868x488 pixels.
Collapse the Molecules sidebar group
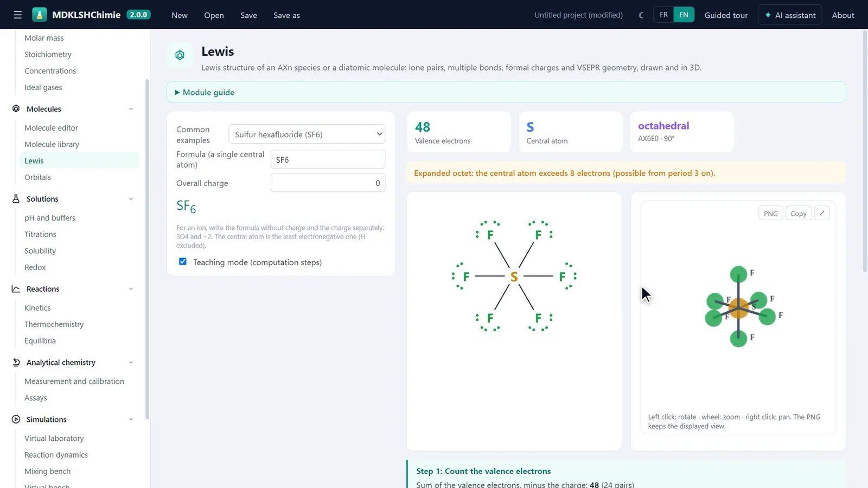[131, 109]
